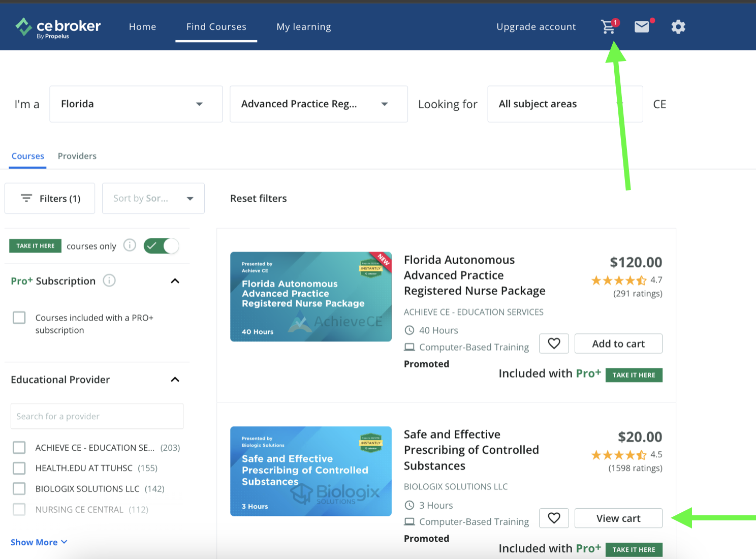This screenshot has height=559, width=756.
Task: Click the info icon beside Pro+ Subscription
Action: point(109,281)
